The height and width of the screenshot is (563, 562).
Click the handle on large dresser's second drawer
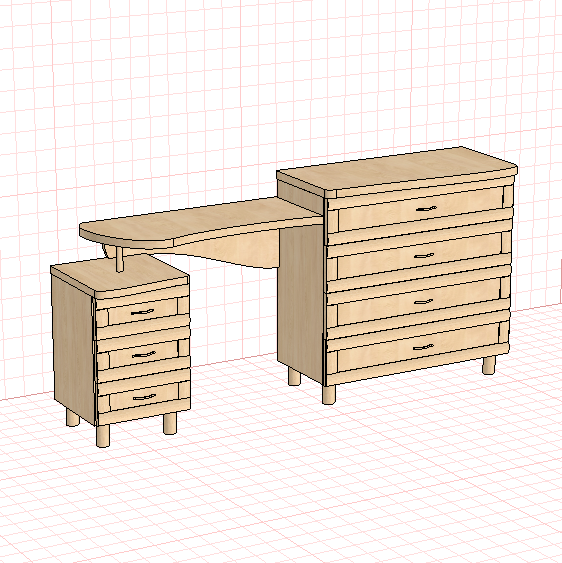424,256
